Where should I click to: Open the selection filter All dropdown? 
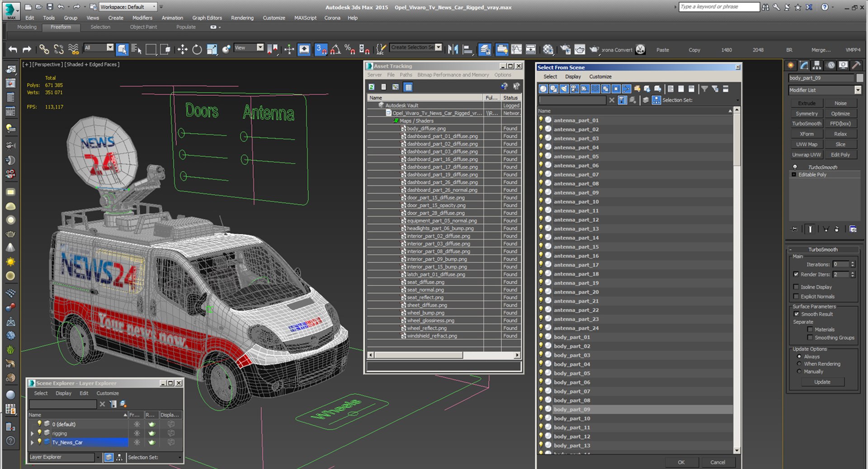[x=110, y=47]
